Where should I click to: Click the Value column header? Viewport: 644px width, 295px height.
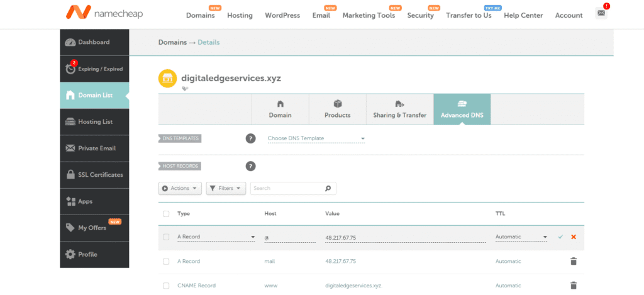pyautogui.click(x=332, y=214)
